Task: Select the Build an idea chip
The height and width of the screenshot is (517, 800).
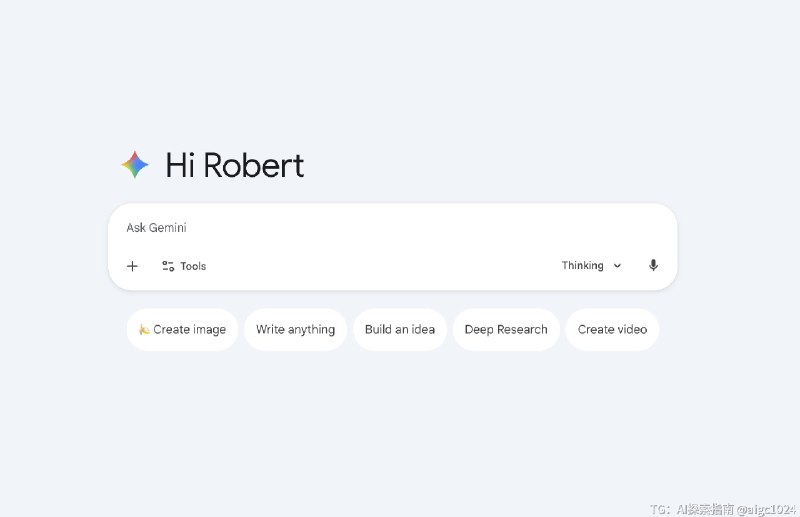Action: (399, 329)
